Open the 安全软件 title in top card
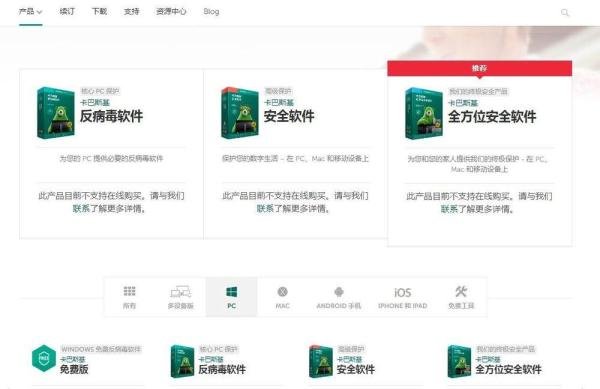This screenshot has height=389, width=600. (289, 116)
